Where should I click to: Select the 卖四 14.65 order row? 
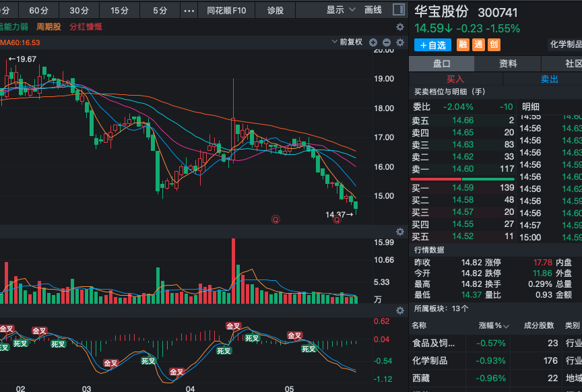click(463, 133)
